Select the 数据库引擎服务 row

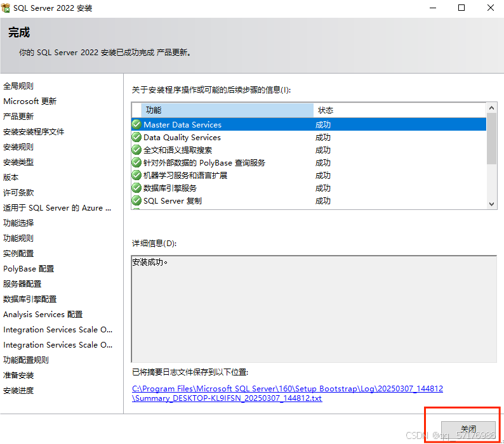[308, 188]
